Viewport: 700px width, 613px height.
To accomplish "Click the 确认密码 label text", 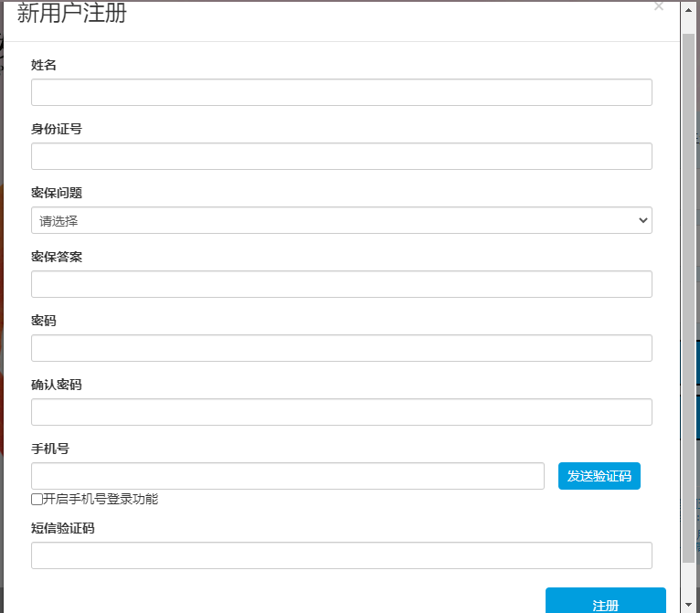I will click(57, 386).
